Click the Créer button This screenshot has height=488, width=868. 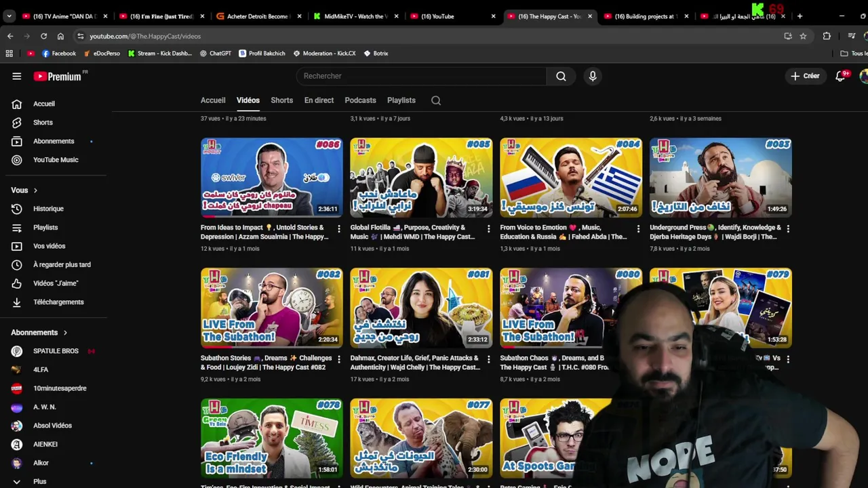coord(805,76)
